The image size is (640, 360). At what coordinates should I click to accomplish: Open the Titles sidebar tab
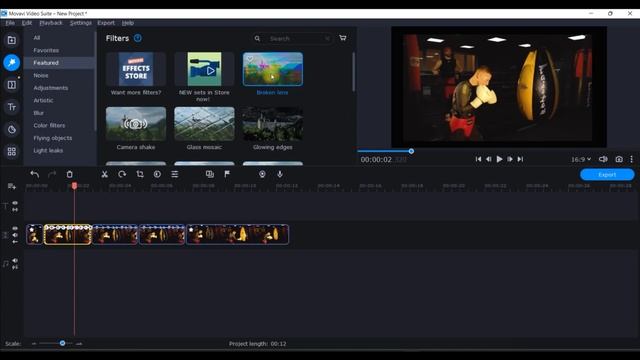point(11,107)
